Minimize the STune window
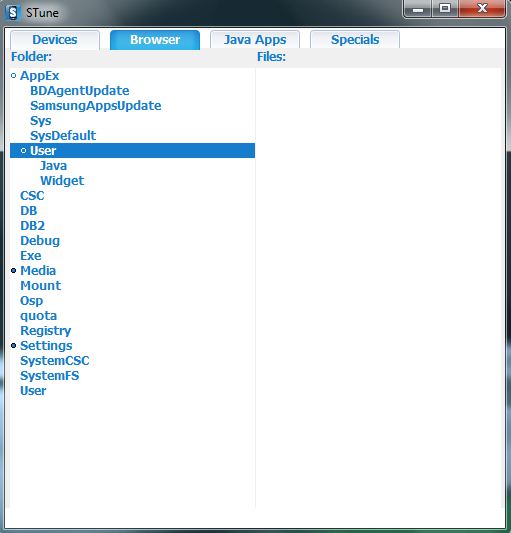The image size is (511, 533). click(x=418, y=8)
